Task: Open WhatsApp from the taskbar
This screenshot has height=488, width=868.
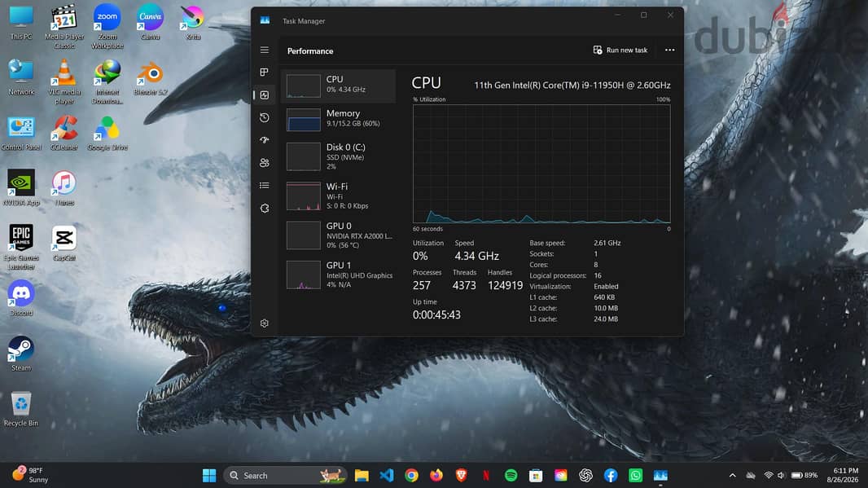Action: point(635,475)
